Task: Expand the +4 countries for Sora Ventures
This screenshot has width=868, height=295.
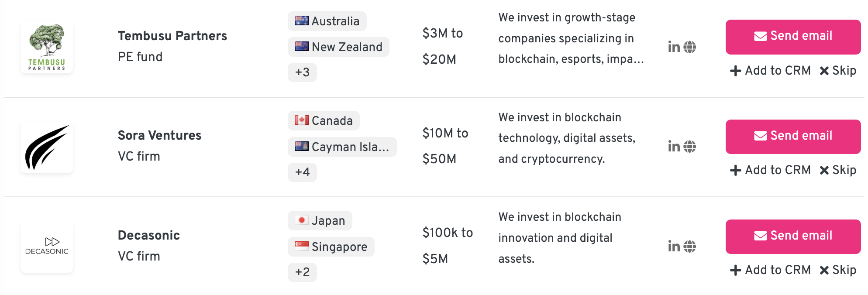Action: (302, 172)
